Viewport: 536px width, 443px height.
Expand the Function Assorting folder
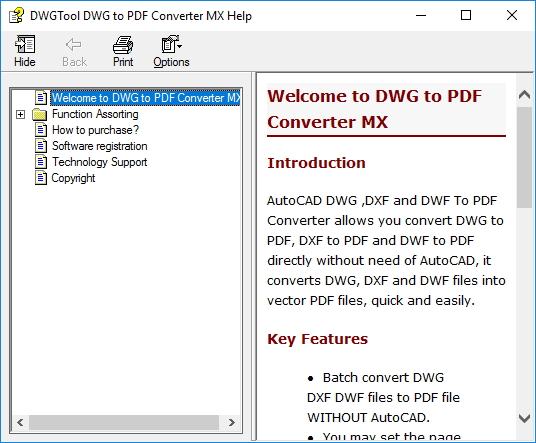(x=21, y=115)
